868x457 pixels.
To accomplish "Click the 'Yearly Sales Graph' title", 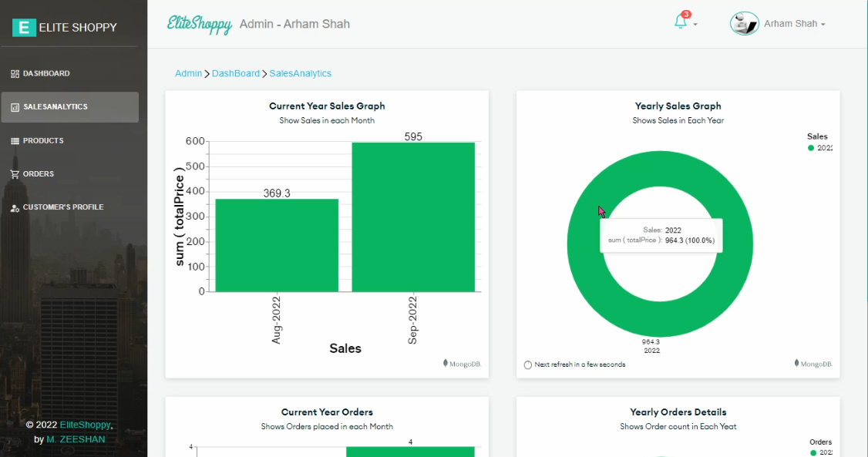I will (x=678, y=106).
